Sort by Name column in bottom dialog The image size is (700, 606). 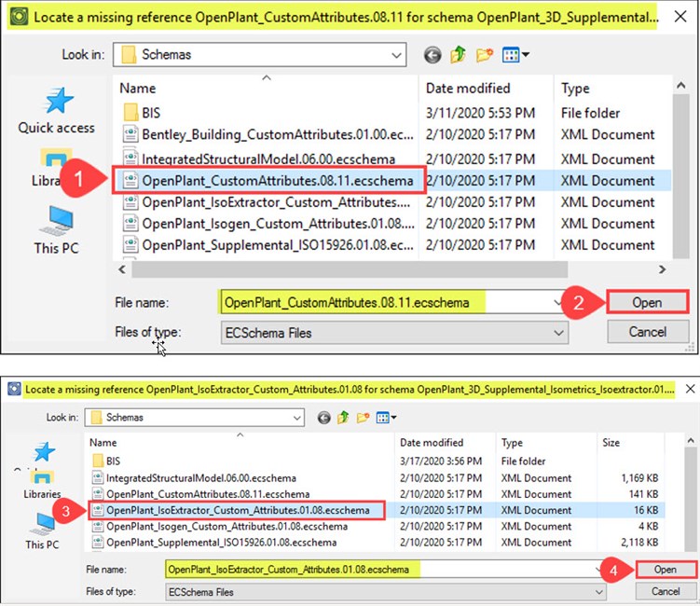pyautogui.click(x=103, y=443)
